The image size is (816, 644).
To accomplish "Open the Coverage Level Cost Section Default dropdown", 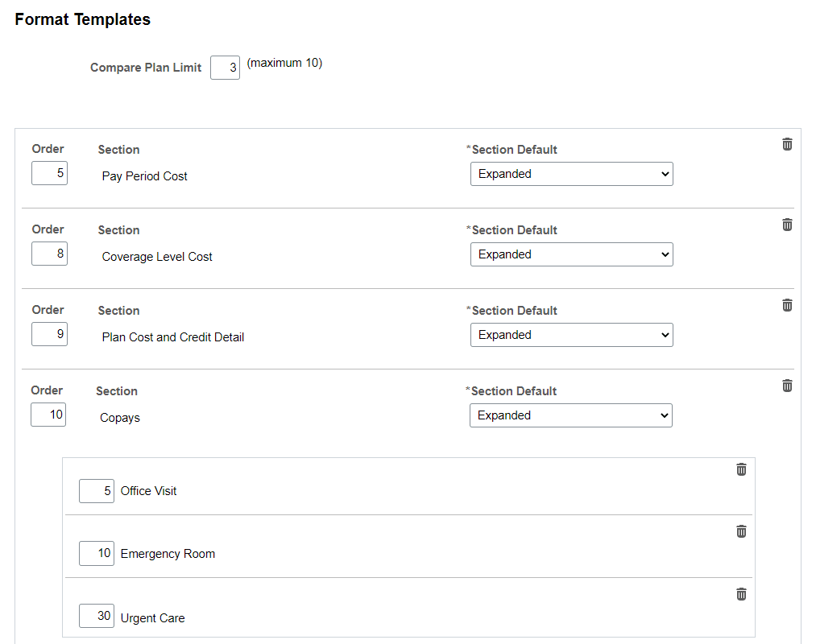I will [x=571, y=254].
